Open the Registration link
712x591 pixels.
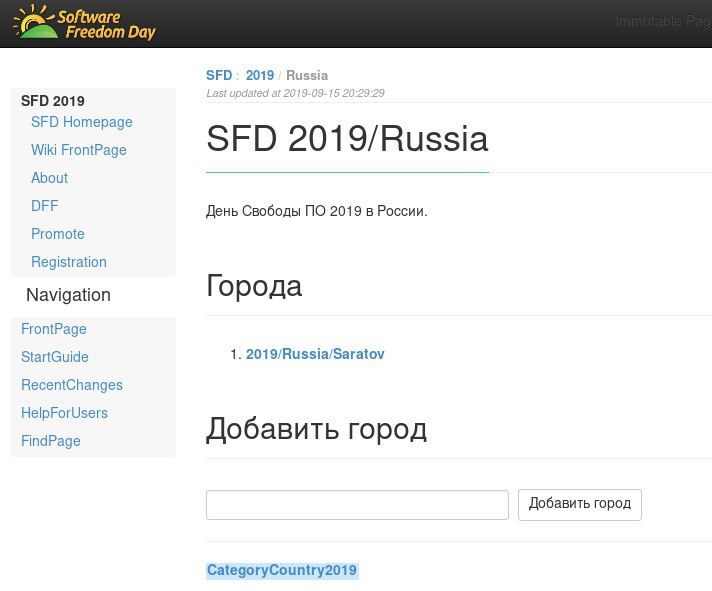click(x=69, y=262)
